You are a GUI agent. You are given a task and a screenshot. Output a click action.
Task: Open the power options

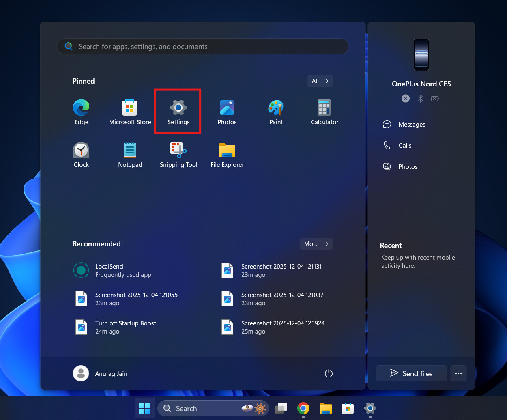coord(329,373)
